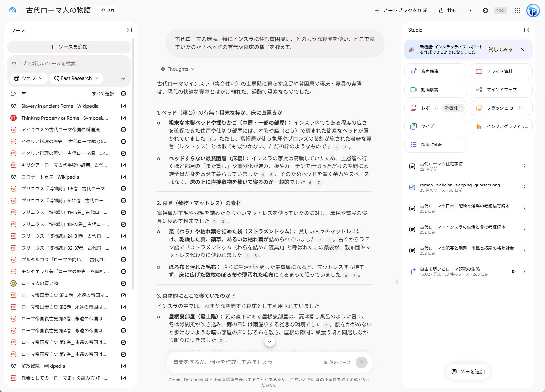The width and height of the screenshot is (545, 392).
Task: Uncheck ローマ人の買い物 source checkbox
Action: pos(124,283)
